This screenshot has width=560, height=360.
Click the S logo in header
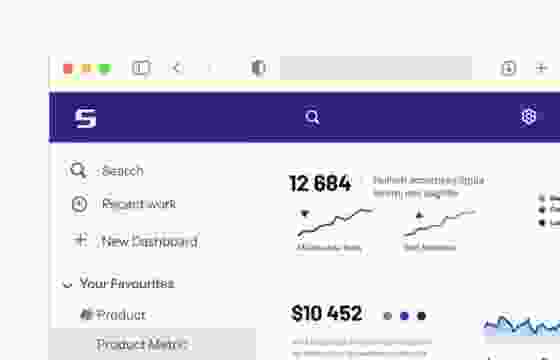pyautogui.click(x=85, y=118)
